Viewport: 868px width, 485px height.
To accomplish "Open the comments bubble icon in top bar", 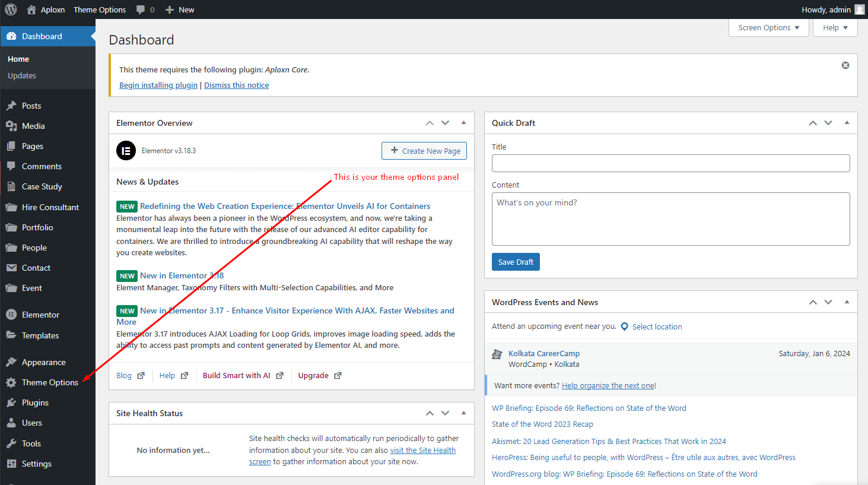I will tap(141, 9).
